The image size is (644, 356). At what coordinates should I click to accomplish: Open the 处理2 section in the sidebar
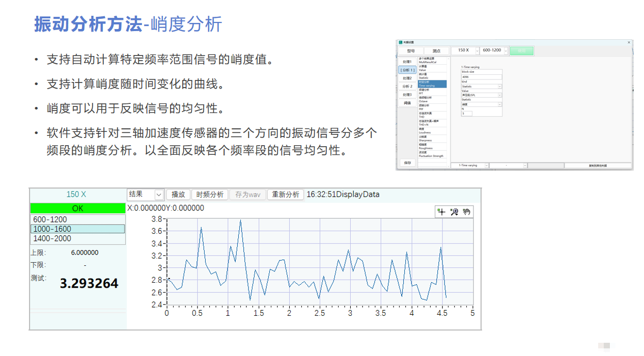(406, 78)
